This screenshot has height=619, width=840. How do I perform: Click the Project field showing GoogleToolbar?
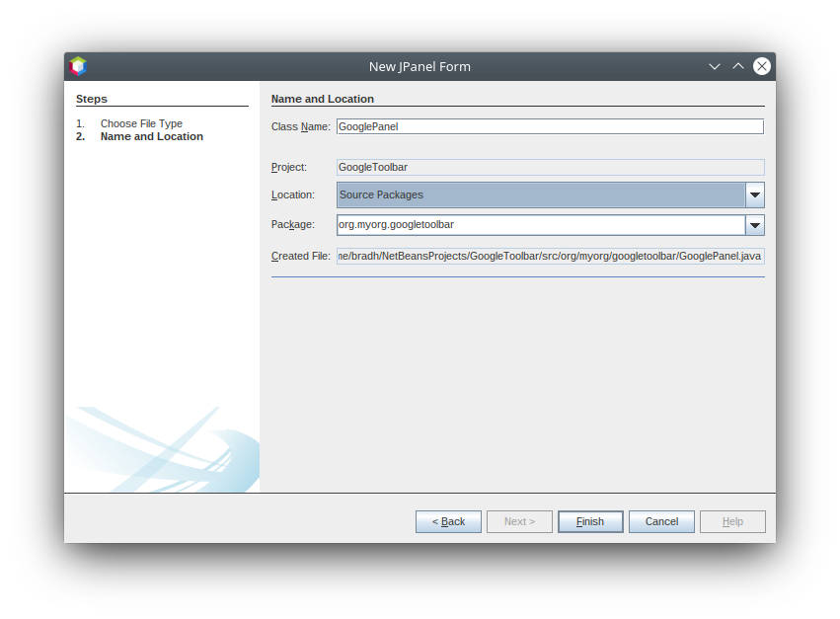click(549, 168)
